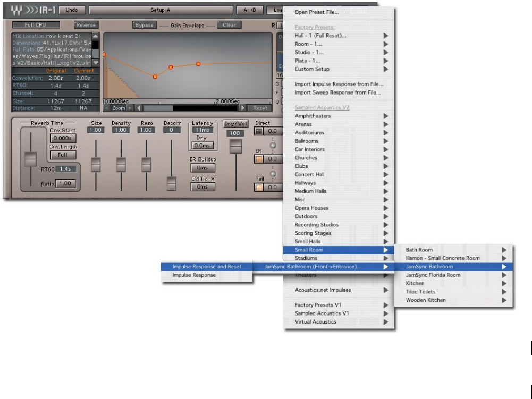Click the Reso fader handle
Screen dimensions: 532x399
146,165
